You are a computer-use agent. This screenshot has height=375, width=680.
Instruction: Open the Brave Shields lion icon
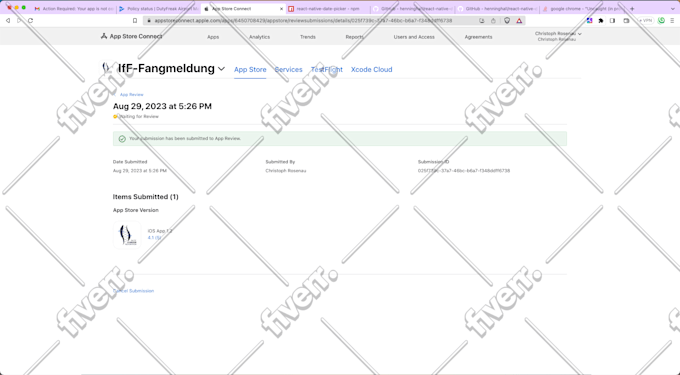tap(507, 20)
